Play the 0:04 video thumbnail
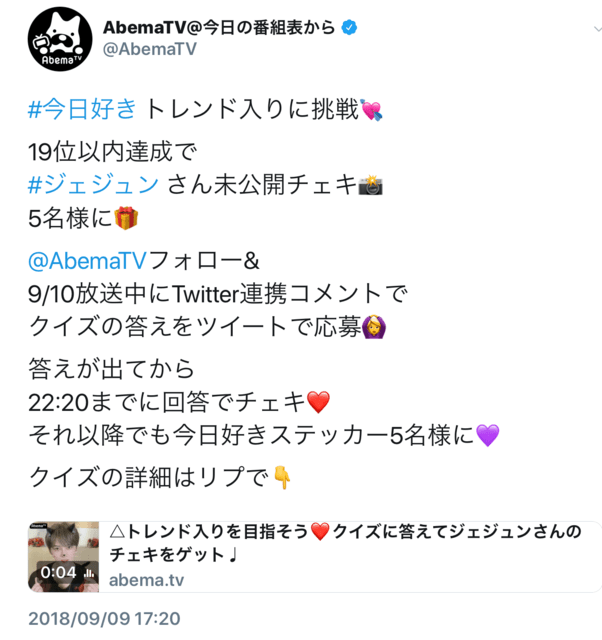The width and height of the screenshot is (602, 640). point(63,557)
